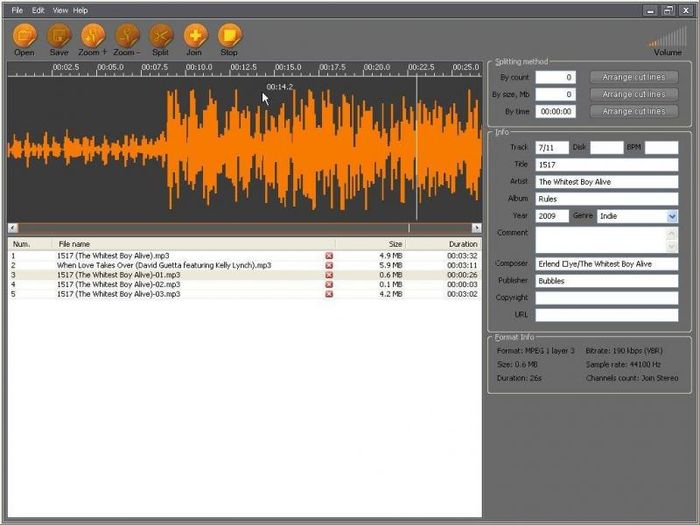This screenshot has width=700, height=525.
Task: Remove the first file using its red X
Action: point(329,256)
